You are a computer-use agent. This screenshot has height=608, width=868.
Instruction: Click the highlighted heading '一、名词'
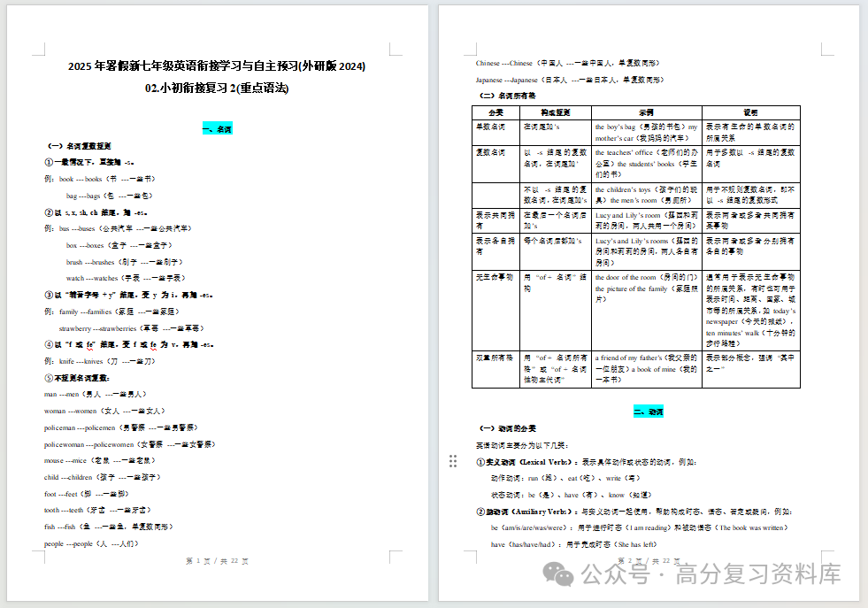[x=217, y=129]
